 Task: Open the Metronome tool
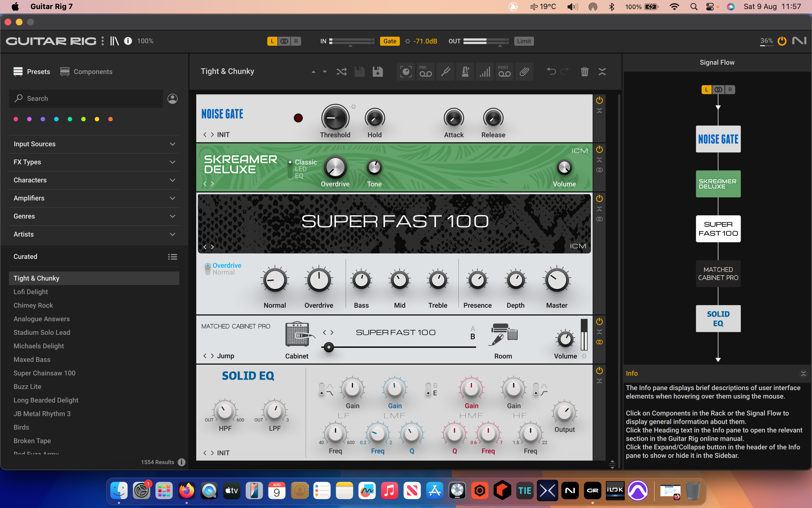point(465,72)
